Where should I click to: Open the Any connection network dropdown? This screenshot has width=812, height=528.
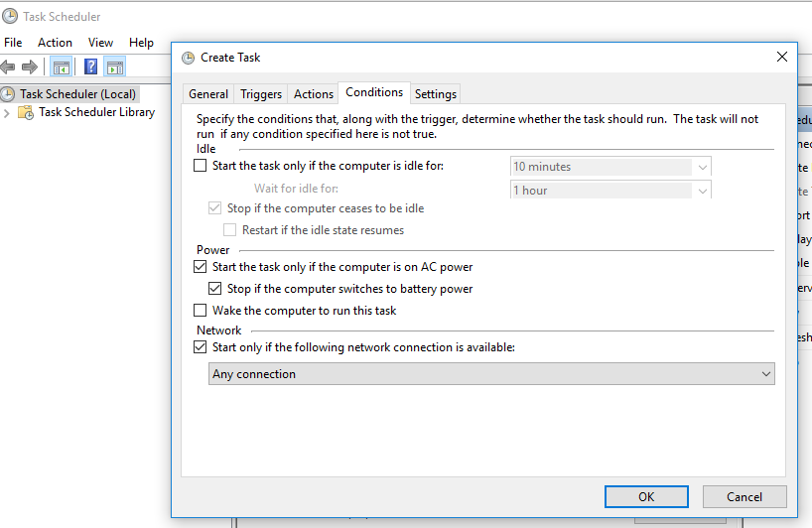pyautogui.click(x=491, y=374)
